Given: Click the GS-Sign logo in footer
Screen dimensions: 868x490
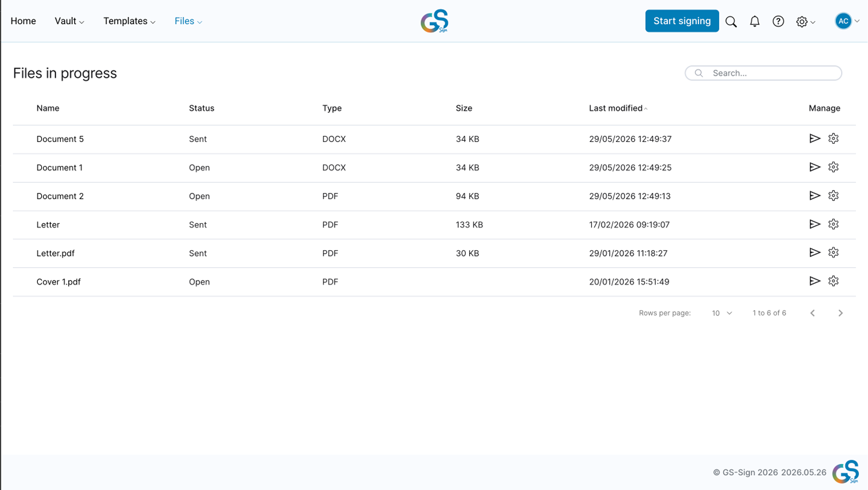Looking at the screenshot, I should [x=846, y=472].
